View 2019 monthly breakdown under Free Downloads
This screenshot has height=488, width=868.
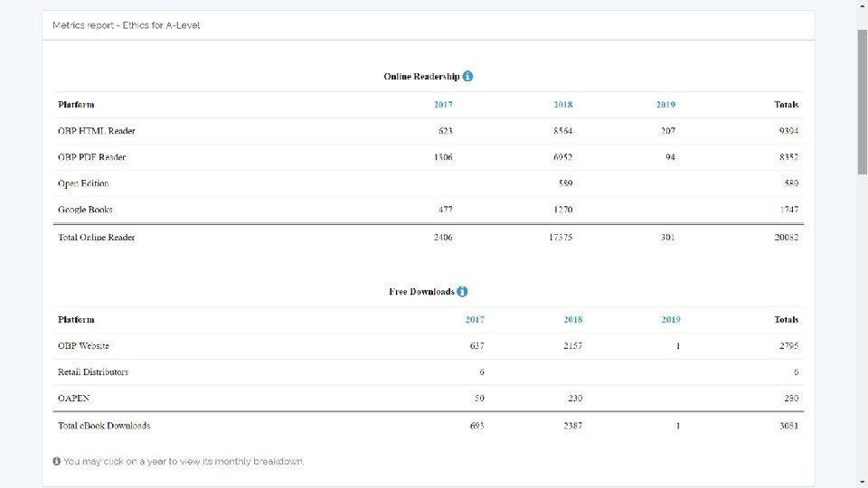(671, 320)
